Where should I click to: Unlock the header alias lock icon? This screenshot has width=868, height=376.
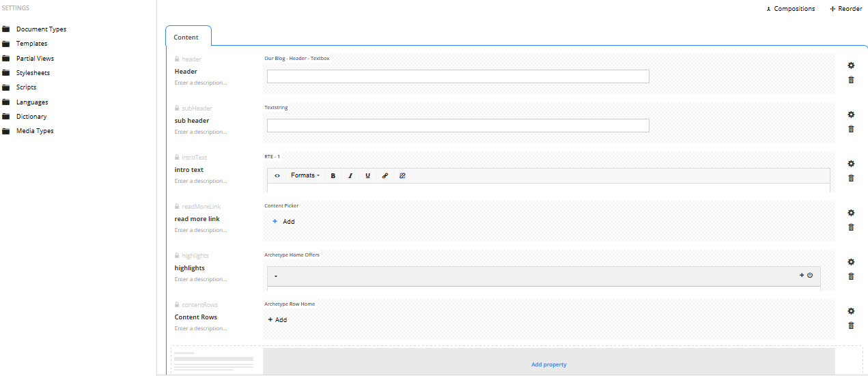point(177,59)
